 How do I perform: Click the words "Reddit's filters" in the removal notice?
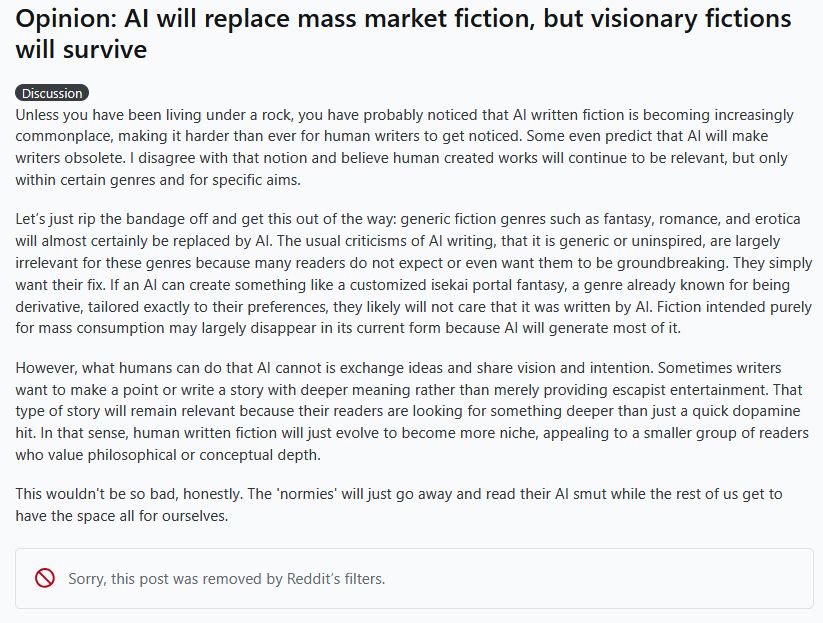click(333, 579)
